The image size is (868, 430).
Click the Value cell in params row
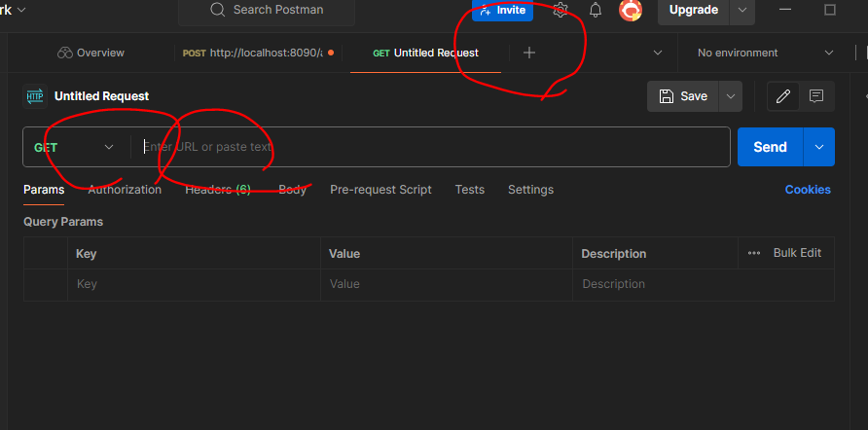coord(447,284)
